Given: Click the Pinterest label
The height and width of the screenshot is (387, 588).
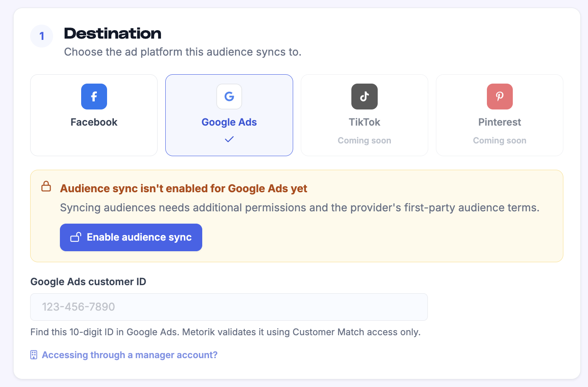Looking at the screenshot, I should click(x=500, y=122).
